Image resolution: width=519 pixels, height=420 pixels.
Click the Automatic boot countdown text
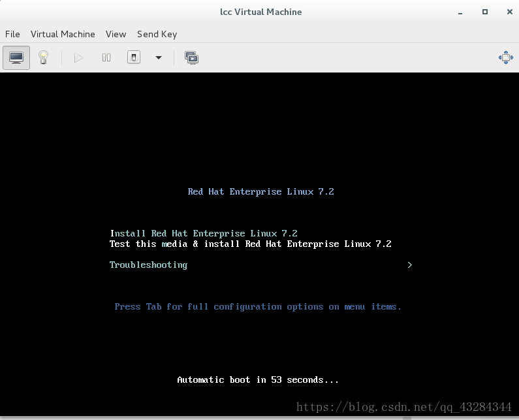258,380
